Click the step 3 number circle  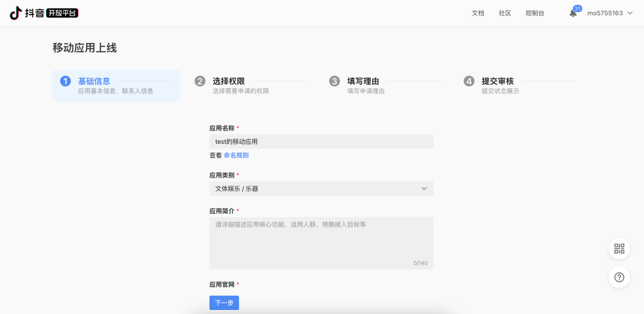(x=334, y=81)
